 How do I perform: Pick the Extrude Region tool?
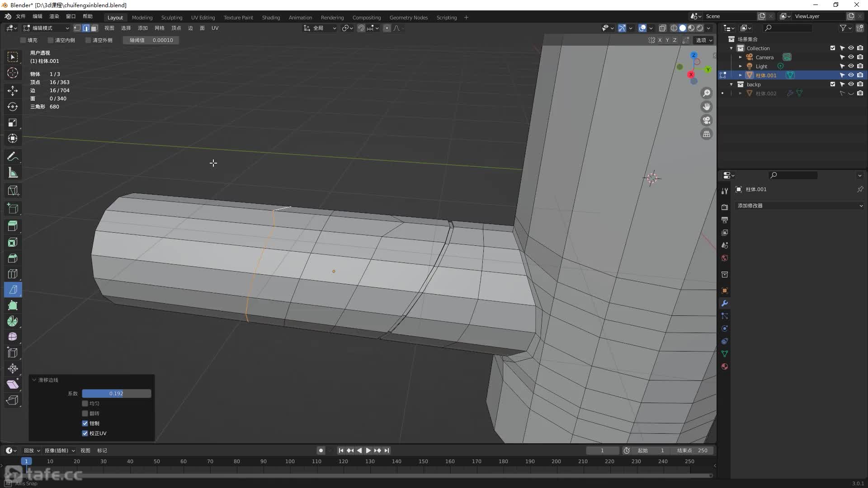pyautogui.click(x=13, y=226)
